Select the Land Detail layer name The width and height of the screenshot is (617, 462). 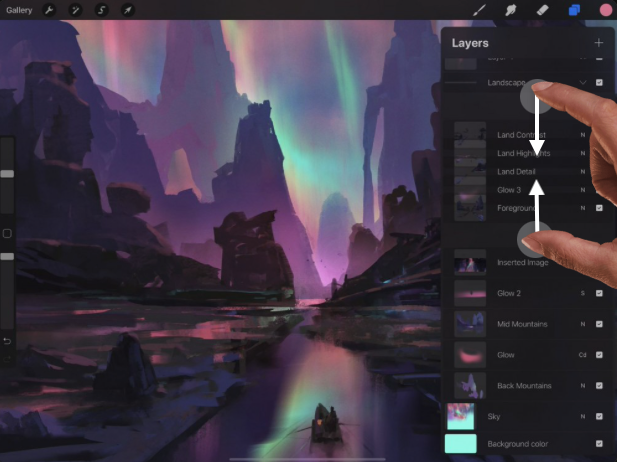pyautogui.click(x=516, y=172)
